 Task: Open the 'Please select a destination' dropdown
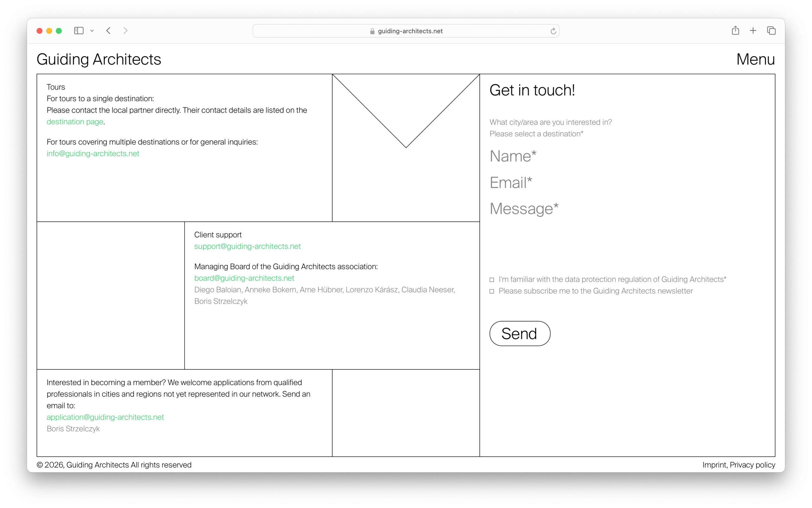coord(536,134)
